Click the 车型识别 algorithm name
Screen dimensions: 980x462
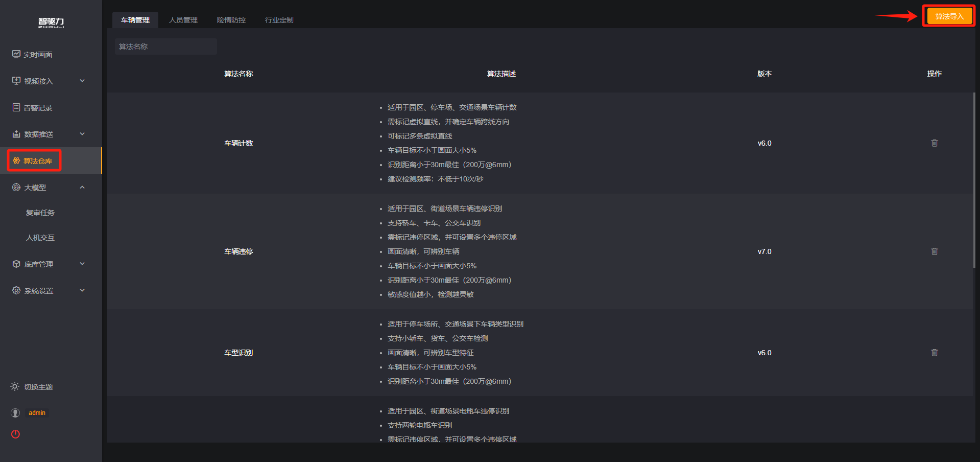coord(238,353)
